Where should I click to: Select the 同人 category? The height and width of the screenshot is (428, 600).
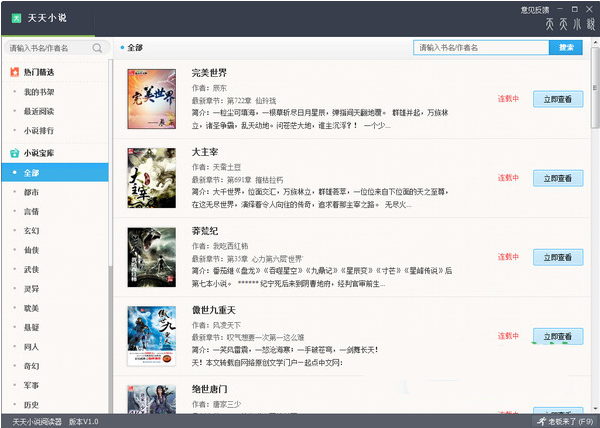[31, 347]
